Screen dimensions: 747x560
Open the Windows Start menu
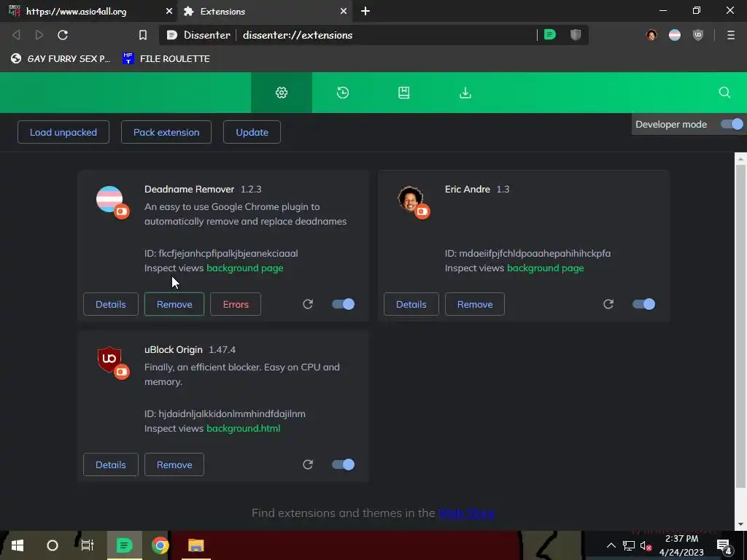[18, 545]
